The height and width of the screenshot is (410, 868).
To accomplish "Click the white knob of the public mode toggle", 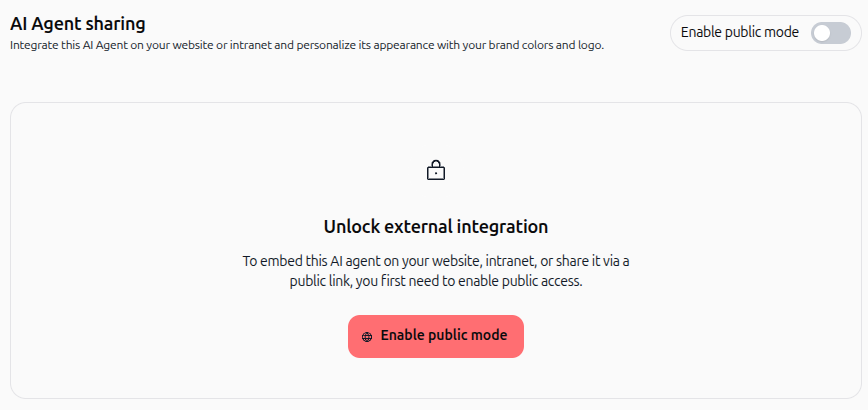I will (x=822, y=33).
